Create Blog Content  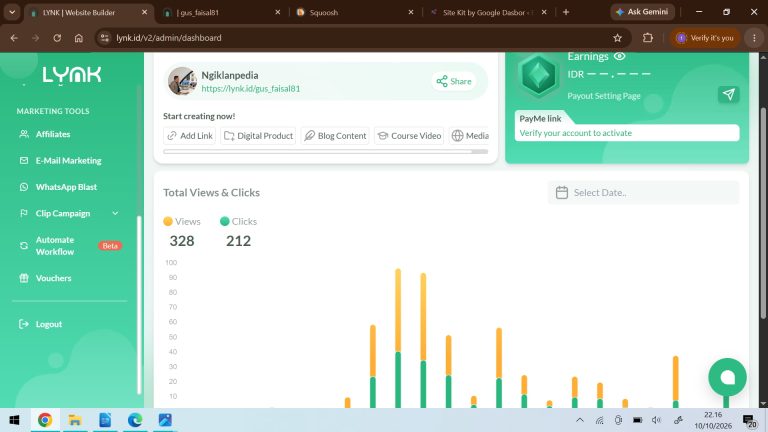coord(335,136)
